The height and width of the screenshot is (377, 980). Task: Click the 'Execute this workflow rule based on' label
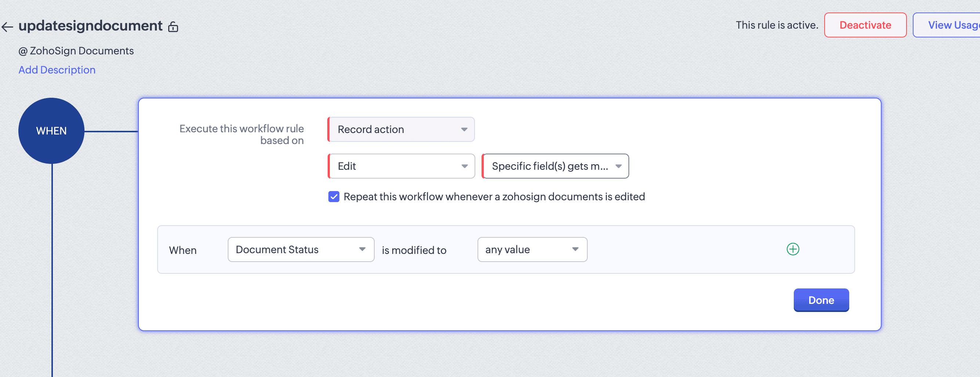click(242, 135)
